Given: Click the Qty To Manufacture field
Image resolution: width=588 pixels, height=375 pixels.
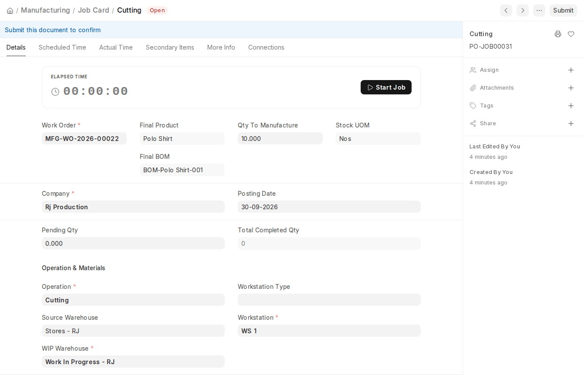Looking at the screenshot, I should [x=280, y=139].
